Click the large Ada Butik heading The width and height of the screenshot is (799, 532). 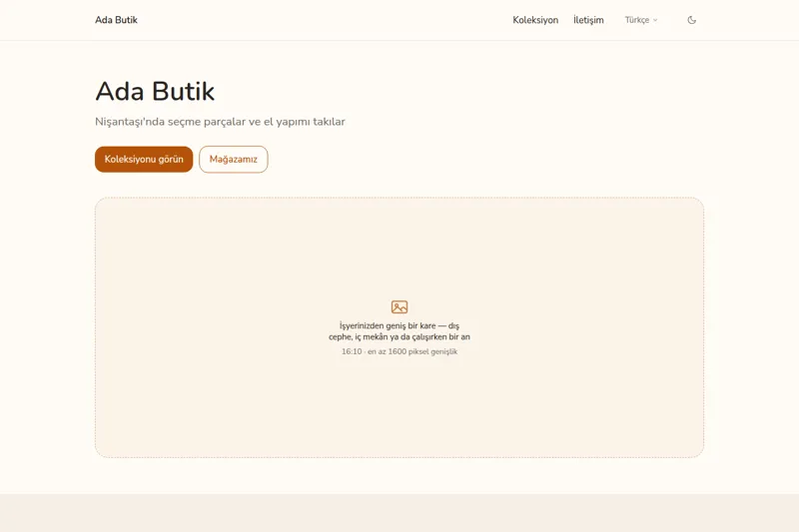pyautogui.click(x=155, y=91)
